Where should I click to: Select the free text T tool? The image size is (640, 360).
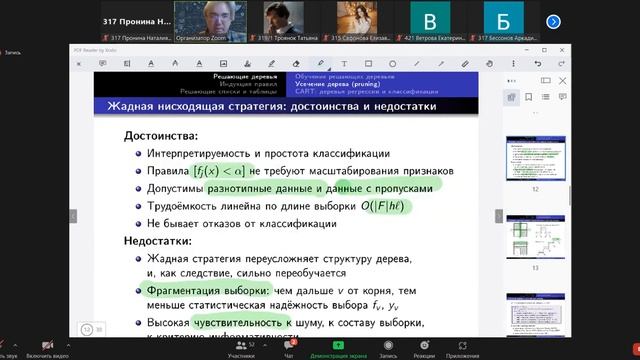(x=344, y=64)
